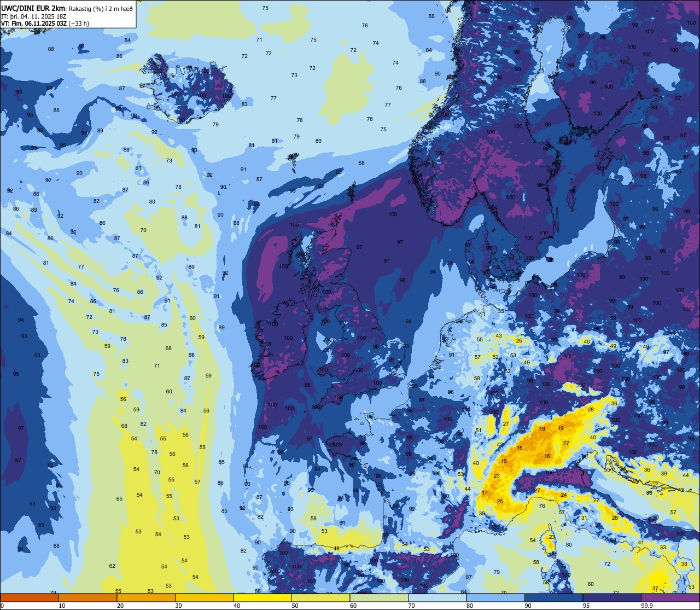Click the 80–90 medium blue legend segment
The width and height of the screenshot is (700, 610).
[x=495, y=597]
